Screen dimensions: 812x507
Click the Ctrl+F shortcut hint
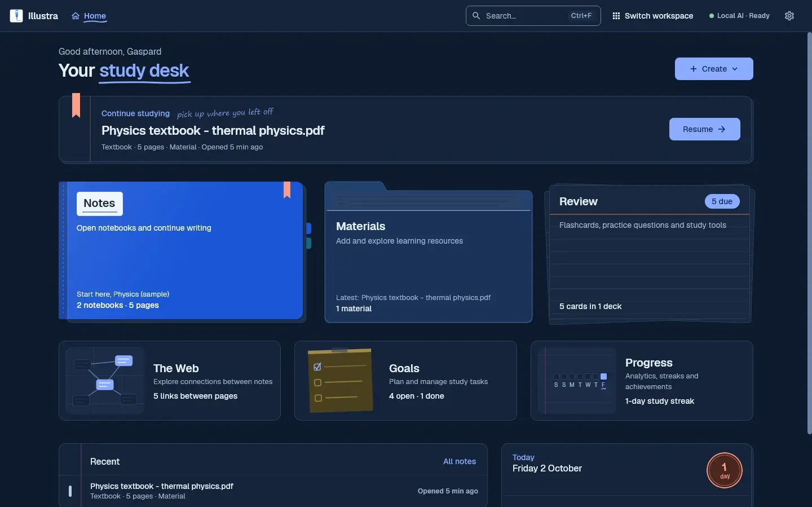(x=581, y=16)
